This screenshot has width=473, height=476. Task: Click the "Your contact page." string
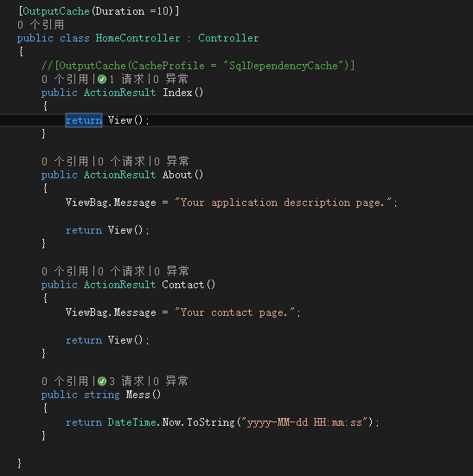pyautogui.click(x=235, y=312)
